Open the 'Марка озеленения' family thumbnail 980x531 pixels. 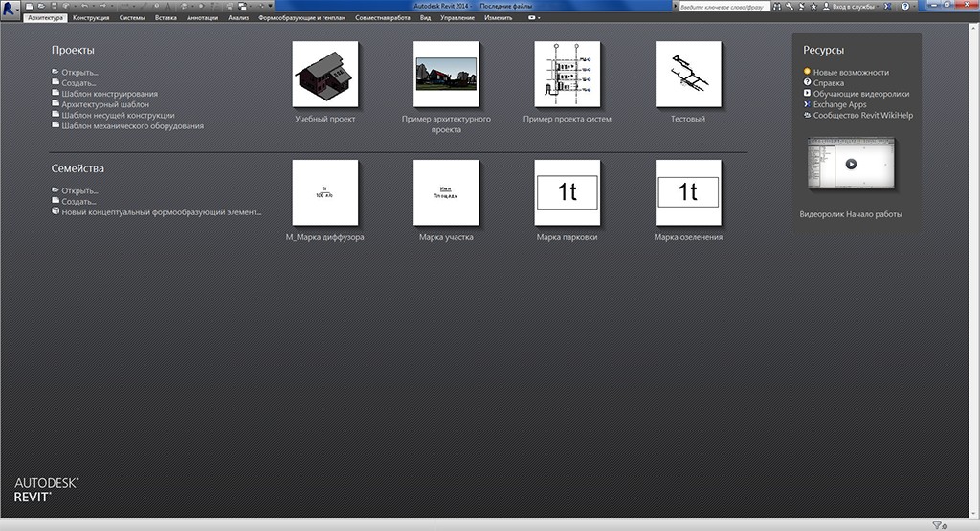coord(688,192)
